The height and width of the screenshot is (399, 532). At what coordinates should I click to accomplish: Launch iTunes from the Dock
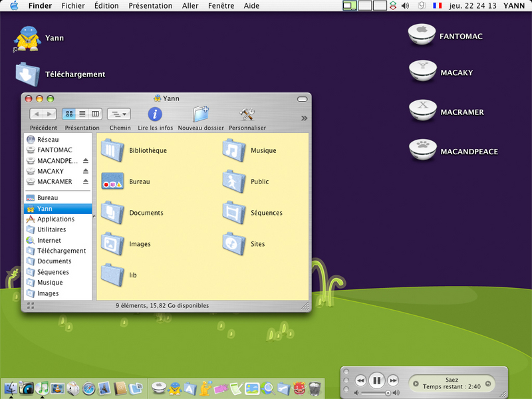click(x=42, y=388)
